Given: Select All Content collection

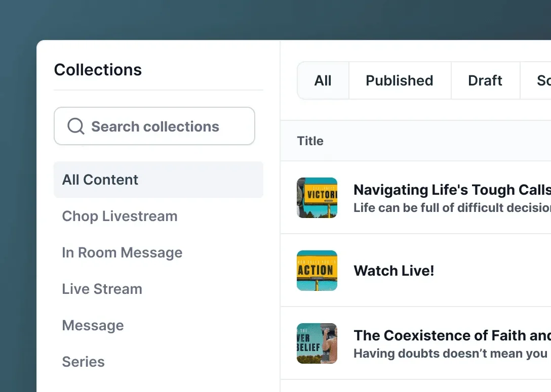Looking at the screenshot, I should [159, 180].
